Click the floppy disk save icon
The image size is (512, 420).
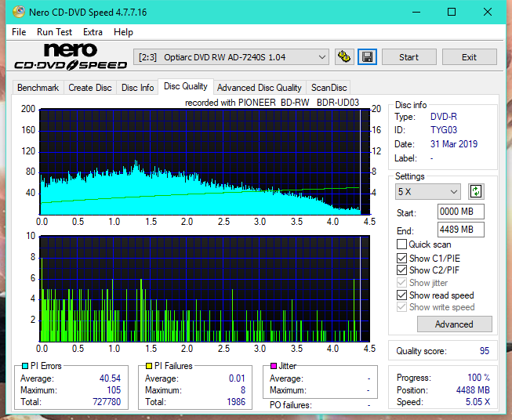366,57
